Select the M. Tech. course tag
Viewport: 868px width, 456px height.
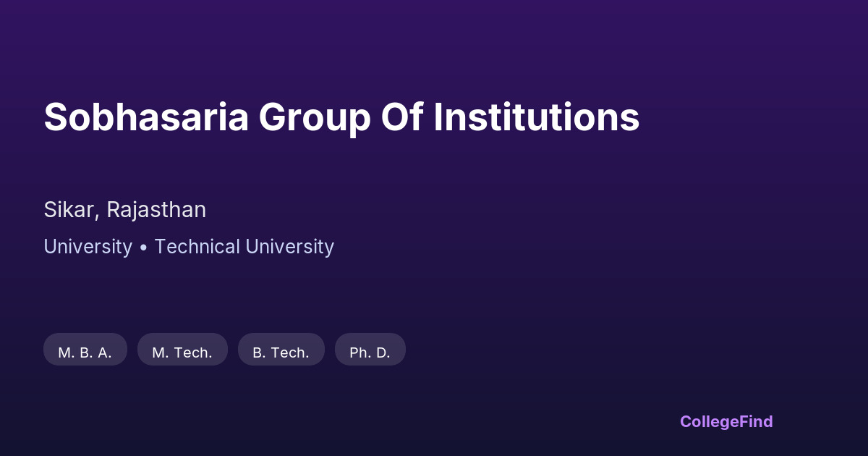(182, 350)
